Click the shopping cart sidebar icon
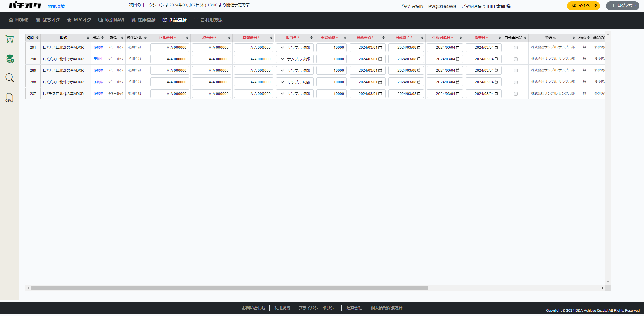Screen dimensions: 644x316 click(x=10, y=39)
